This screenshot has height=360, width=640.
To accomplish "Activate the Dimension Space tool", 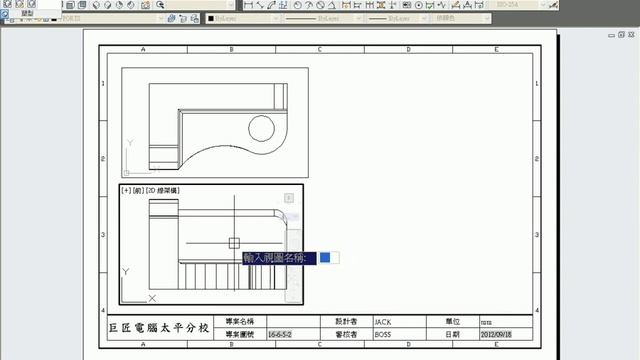I will pyautogui.click(x=381, y=5).
